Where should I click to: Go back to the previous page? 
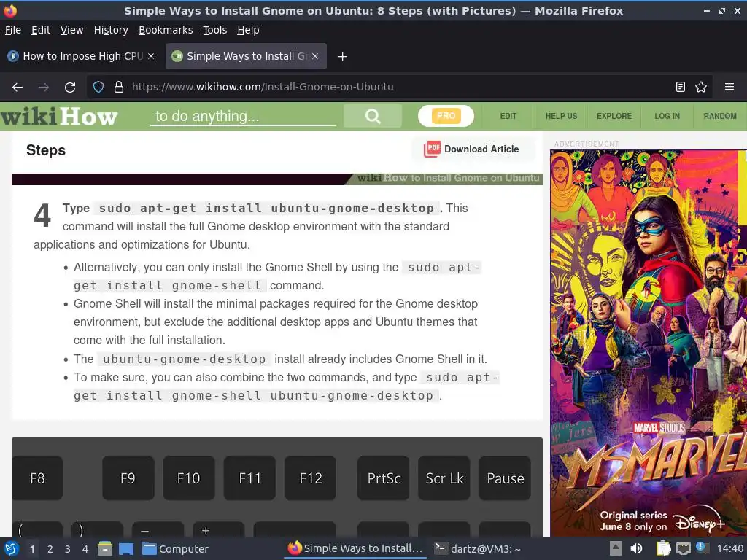(18, 87)
